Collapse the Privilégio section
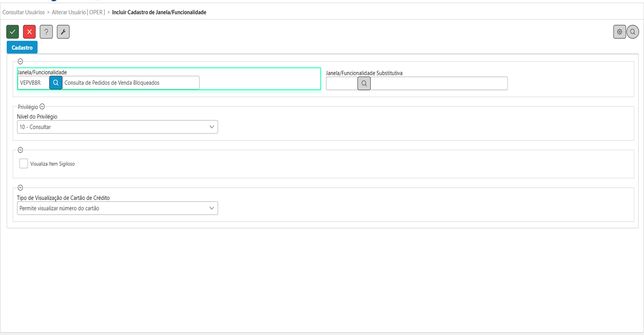The height and width of the screenshot is (335, 644). (42, 107)
